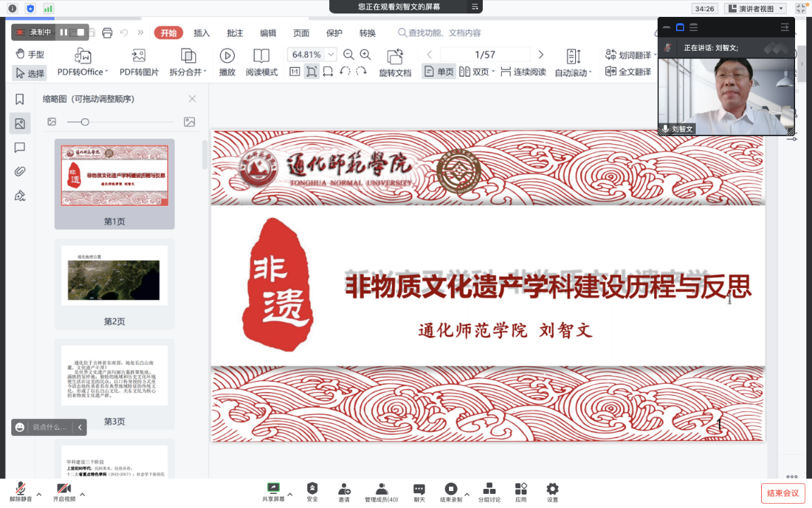Click the PDF转图片 icon
Image resolution: width=812 pixels, height=508 pixels.
(139, 56)
